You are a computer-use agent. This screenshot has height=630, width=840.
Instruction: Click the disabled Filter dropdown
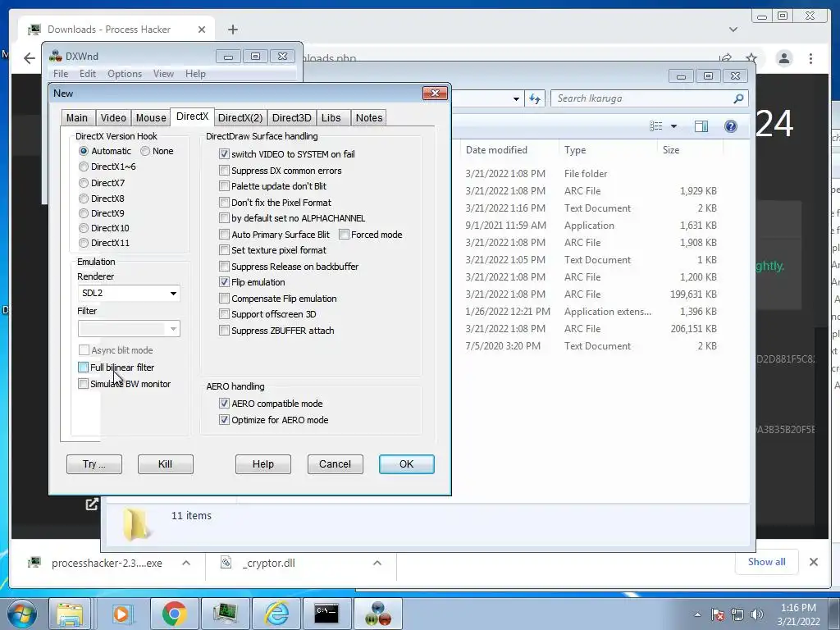[129, 328]
